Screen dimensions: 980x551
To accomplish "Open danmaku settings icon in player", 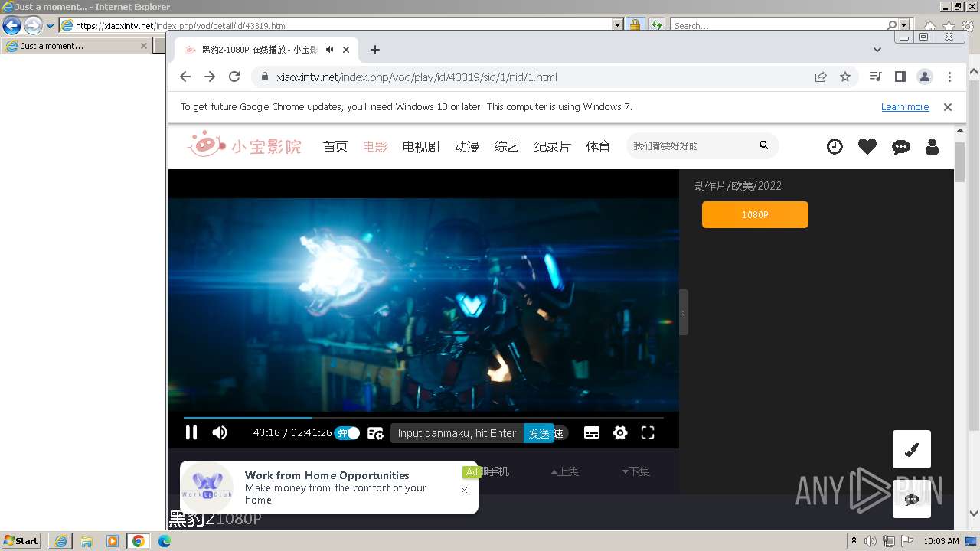I will coord(375,433).
